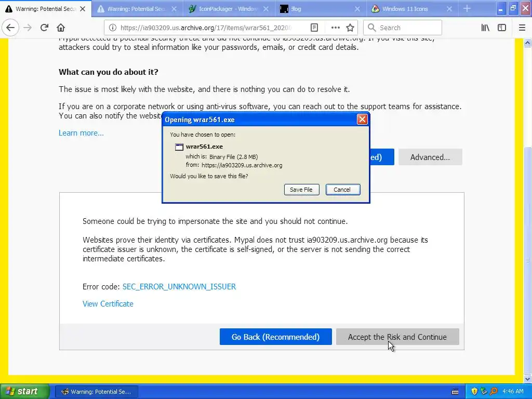Screen dimensions: 532x399
Task: Click the orange magnifier tray icon
Action: pyautogui.click(x=494, y=392)
